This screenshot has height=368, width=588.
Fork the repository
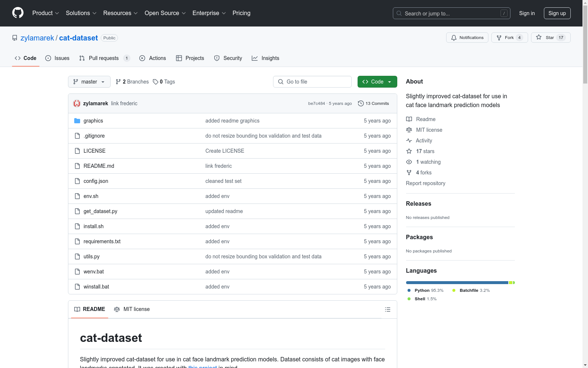[x=509, y=38]
